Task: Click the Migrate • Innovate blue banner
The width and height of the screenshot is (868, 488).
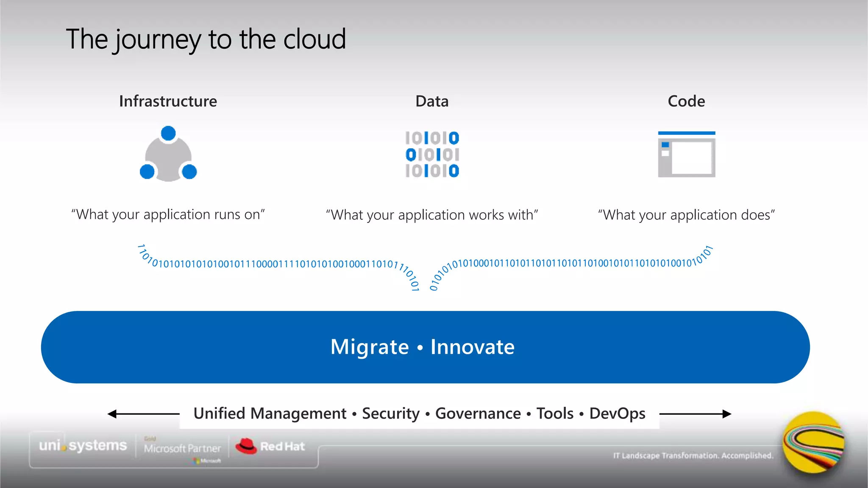Action: 425,347
